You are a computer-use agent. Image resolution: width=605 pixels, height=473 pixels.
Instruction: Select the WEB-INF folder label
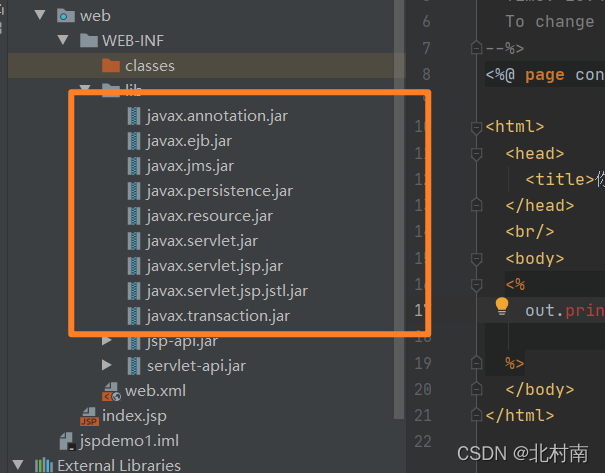pyautogui.click(x=133, y=41)
